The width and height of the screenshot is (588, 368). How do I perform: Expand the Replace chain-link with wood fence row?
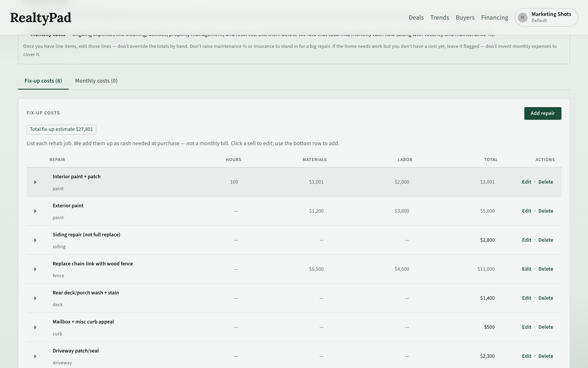pyautogui.click(x=35, y=269)
